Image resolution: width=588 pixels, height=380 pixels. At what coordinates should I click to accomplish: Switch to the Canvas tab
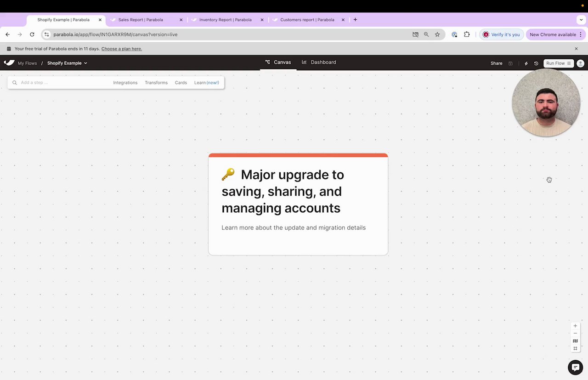(x=278, y=62)
